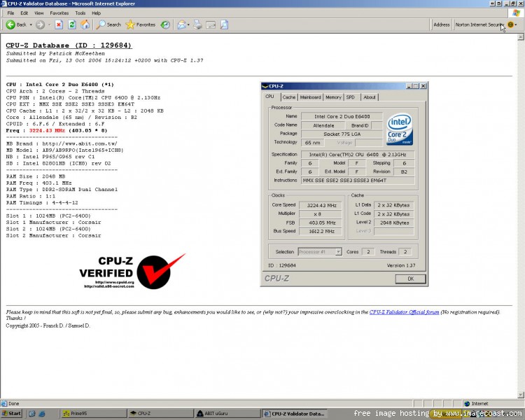Open the Mail envelope icon
Viewport: 525px width, 420px height.
coord(182,24)
